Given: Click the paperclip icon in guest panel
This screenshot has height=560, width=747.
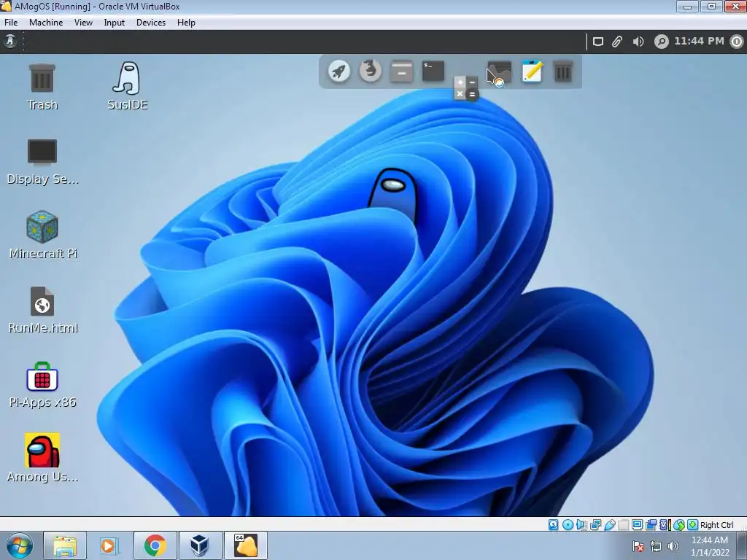Looking at the screenshot, I should pyautogui.click(x=617, y=42).
